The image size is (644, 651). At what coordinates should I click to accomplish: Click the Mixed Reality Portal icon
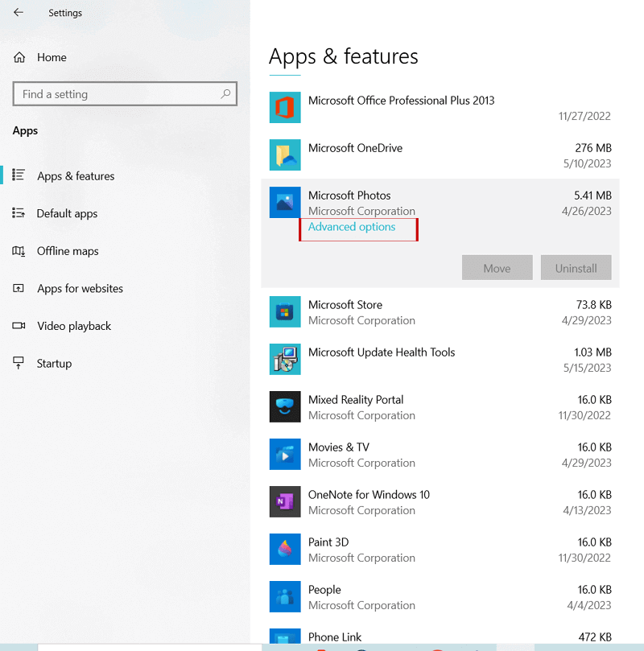pyautogui.click(x=285, y=407)
